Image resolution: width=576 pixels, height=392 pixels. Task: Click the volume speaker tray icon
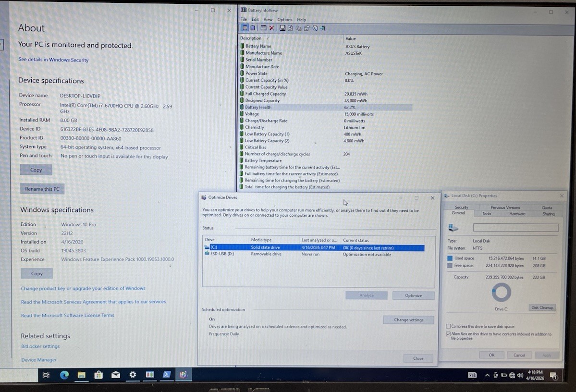[520, 376]
